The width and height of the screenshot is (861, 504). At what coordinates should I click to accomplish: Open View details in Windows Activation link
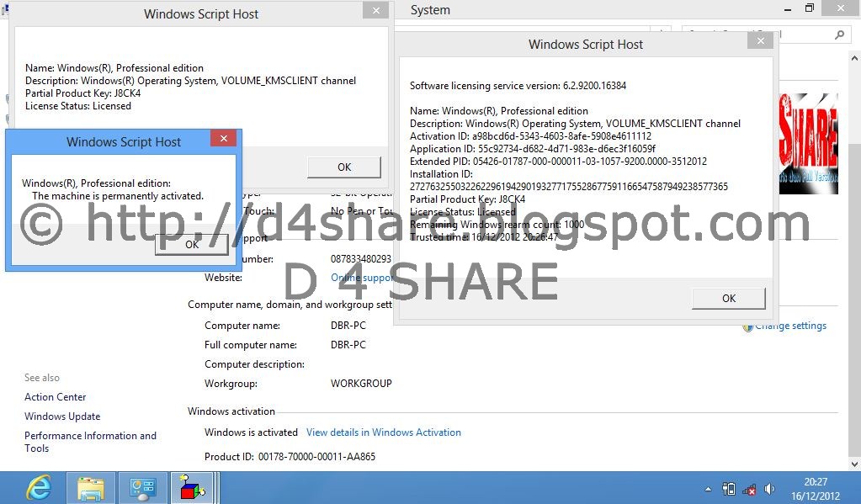pyautogui.click(x=384, y=432)
